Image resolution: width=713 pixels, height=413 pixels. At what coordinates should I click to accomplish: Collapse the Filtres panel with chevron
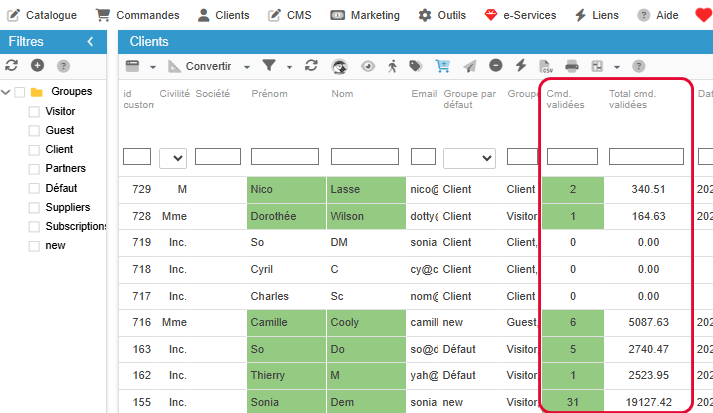[90, 41]
